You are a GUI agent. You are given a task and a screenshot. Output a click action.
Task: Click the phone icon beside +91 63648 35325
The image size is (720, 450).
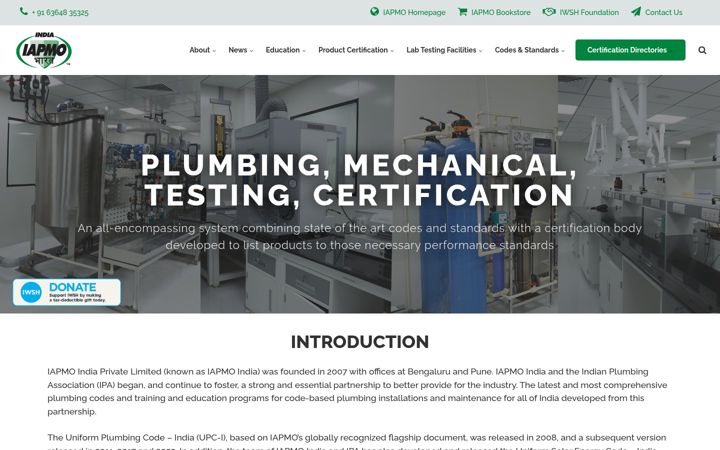(24, 11)
